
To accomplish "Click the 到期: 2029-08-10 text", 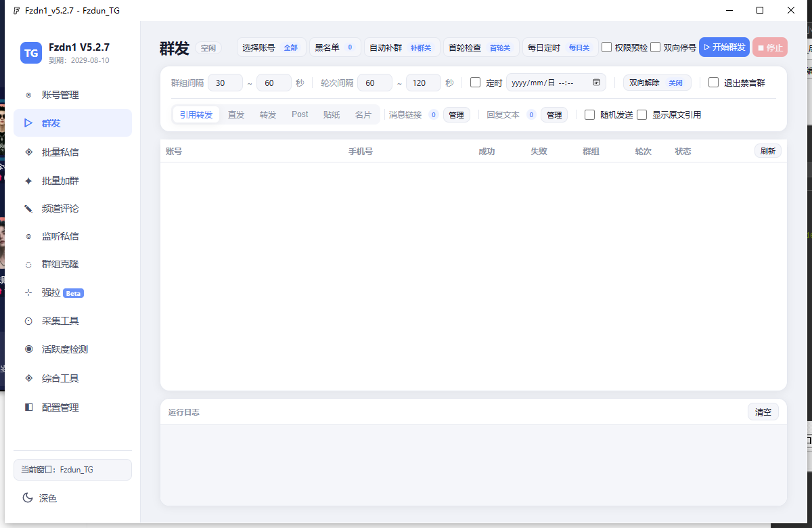I will (x=79, y=60).
